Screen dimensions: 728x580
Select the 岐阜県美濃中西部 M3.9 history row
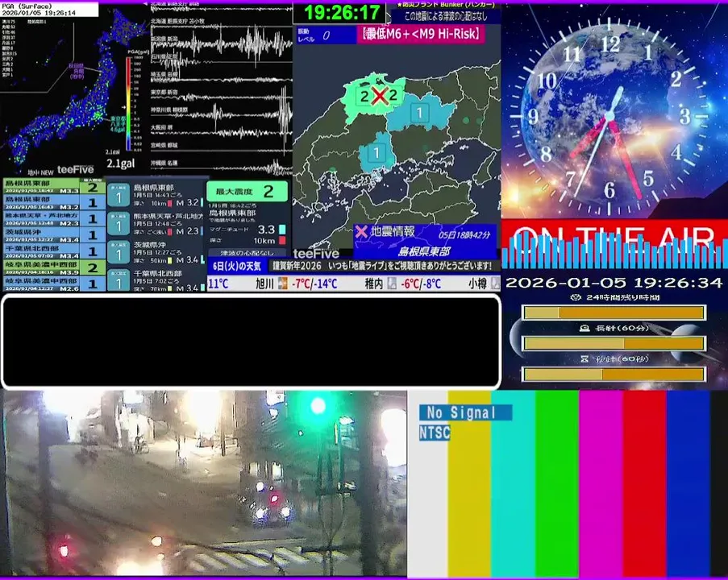coord(54,267)
